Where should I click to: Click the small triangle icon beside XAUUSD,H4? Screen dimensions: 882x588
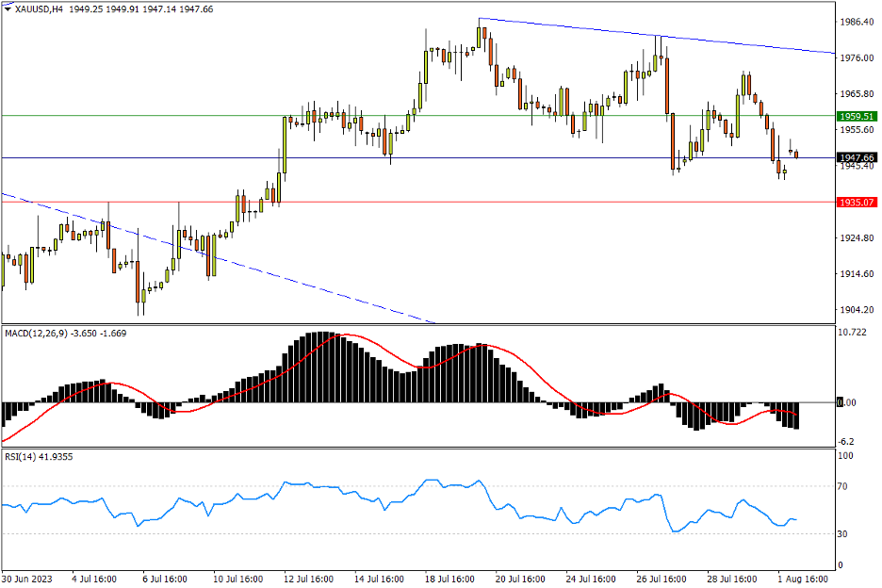click(x=8, y=8)
